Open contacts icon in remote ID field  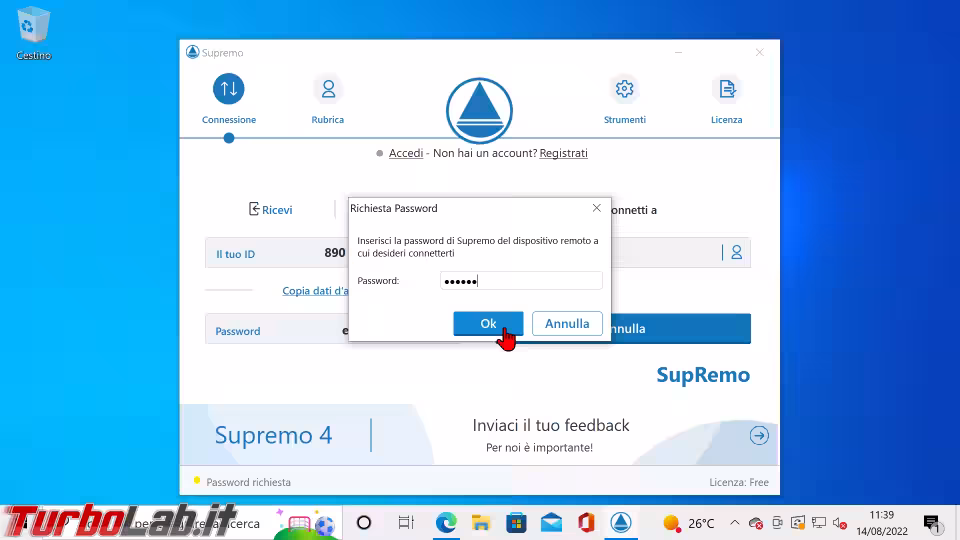click(x=737, y=252)
